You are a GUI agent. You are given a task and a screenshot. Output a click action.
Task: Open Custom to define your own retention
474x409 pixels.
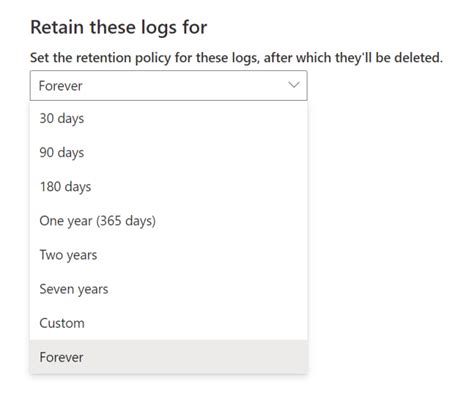click(x=169, y=323)
